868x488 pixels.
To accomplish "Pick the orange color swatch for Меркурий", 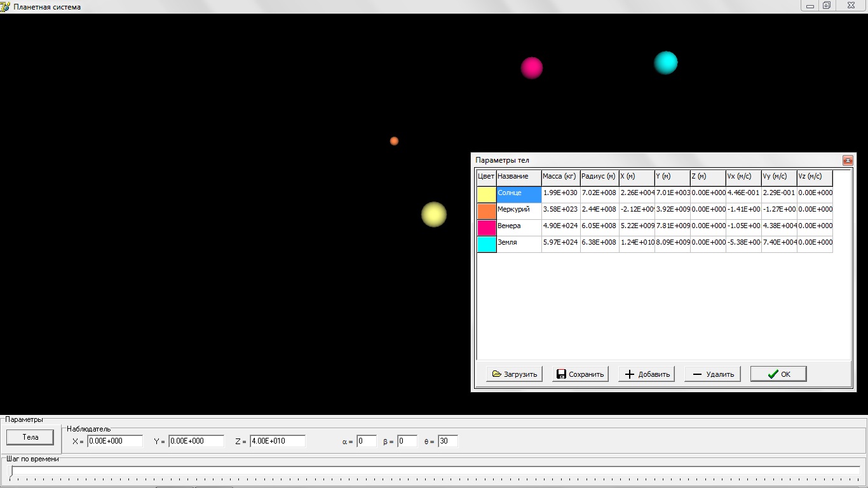I will [x=487, y=211].
